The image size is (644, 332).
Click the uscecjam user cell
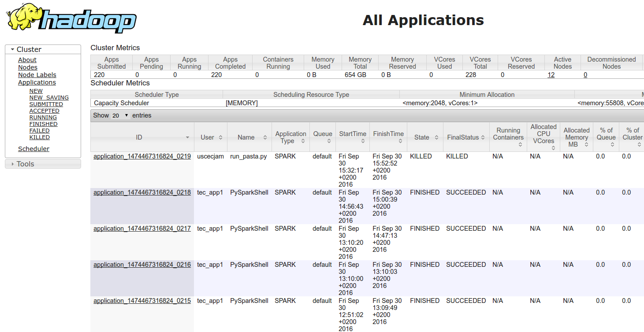[210, 156]
